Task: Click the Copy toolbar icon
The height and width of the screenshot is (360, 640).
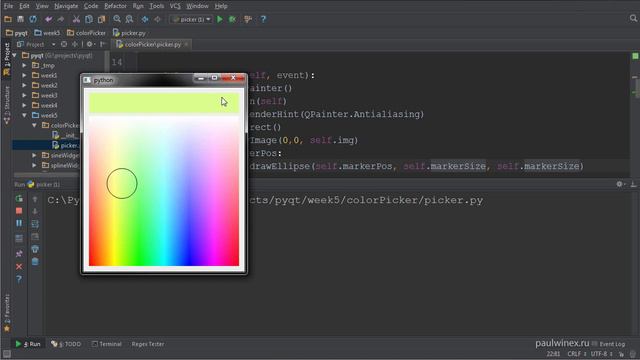Action: pyautogui.click(x=89, y=19)
